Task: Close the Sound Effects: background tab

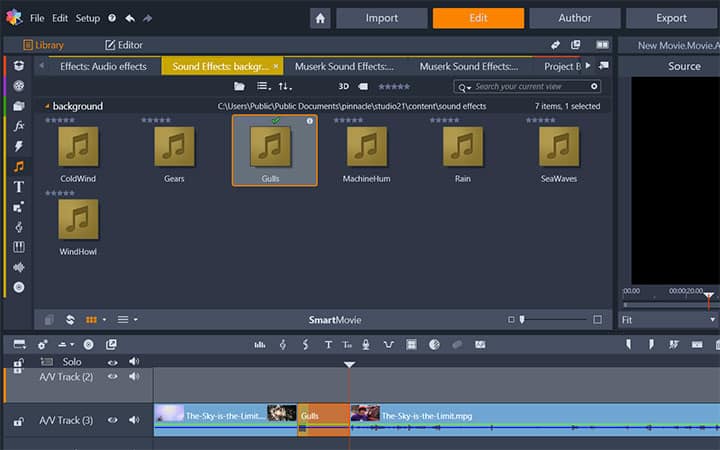Action: coord(276,67)
